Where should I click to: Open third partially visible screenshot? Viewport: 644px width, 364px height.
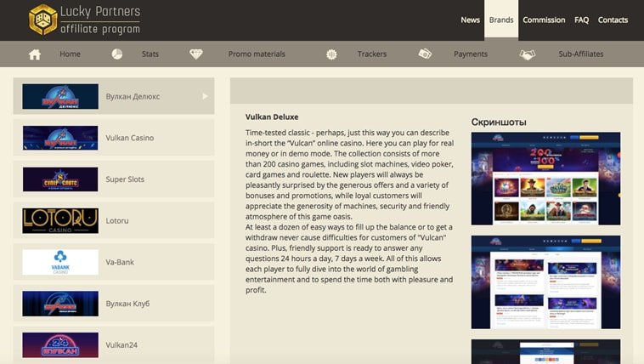(x=545, y=351)
